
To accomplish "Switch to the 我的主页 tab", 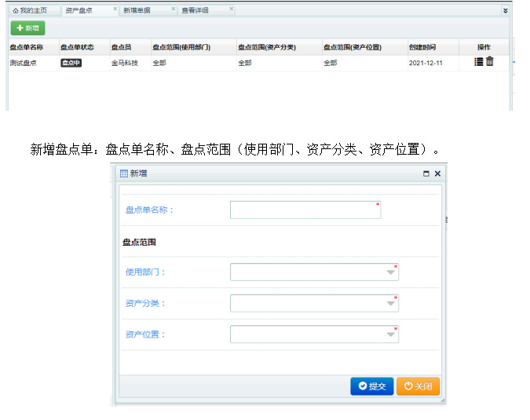I will (29, 11).
